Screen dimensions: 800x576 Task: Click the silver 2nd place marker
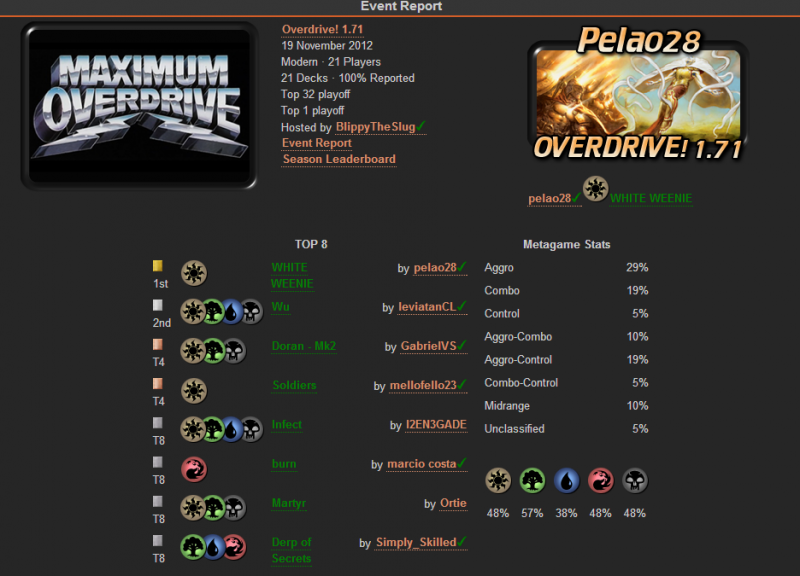[x=158, y=305]
